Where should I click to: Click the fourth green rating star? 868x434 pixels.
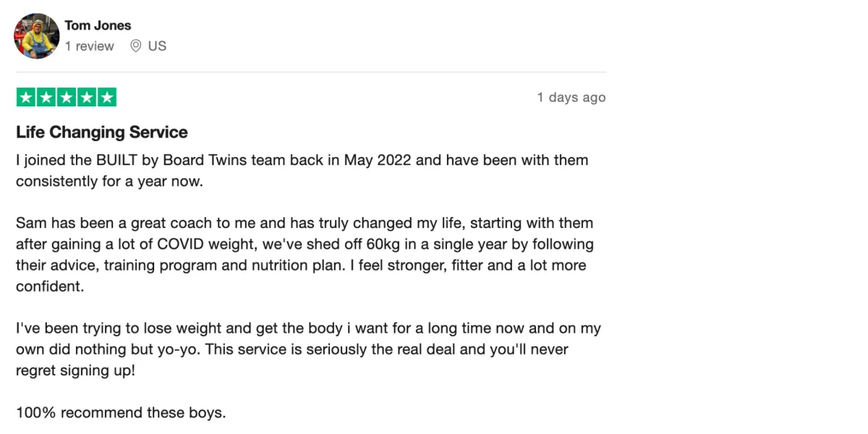coord(86,98)
